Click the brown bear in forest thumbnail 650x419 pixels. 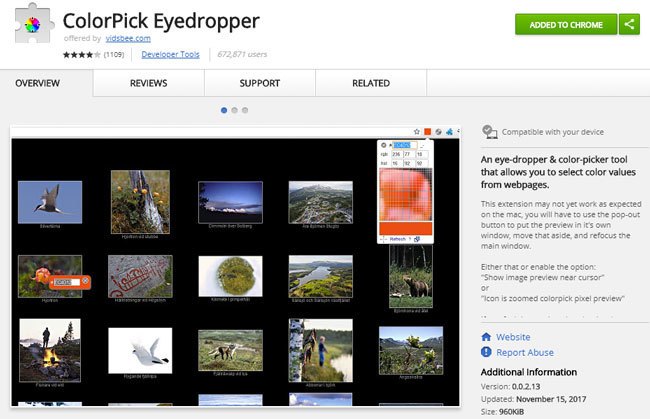pos(411,276)
